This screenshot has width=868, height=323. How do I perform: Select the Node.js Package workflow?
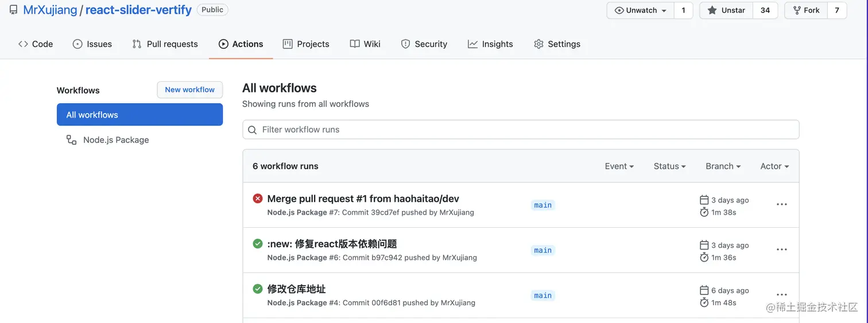coord(116,140)
